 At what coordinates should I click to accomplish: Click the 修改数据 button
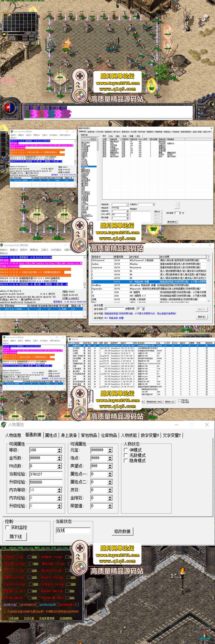tap(122, 531)
